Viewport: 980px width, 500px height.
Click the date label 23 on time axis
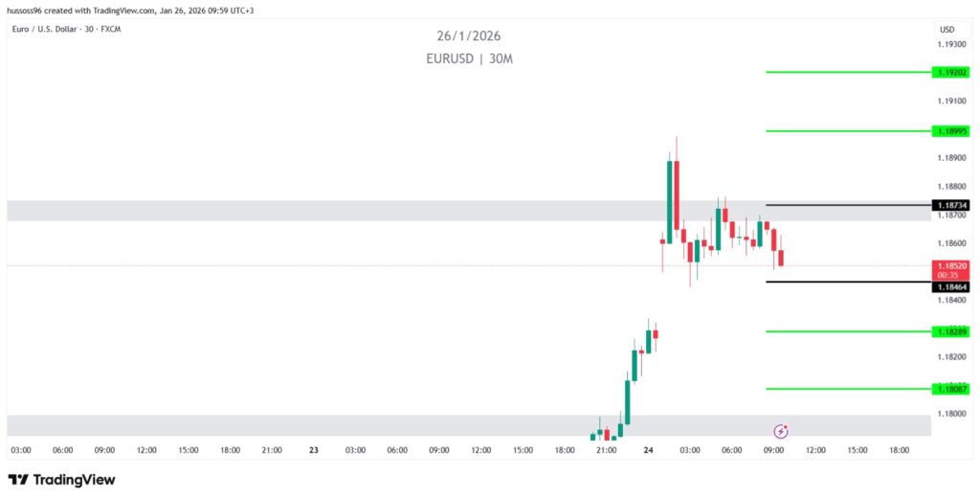[313, 449]
